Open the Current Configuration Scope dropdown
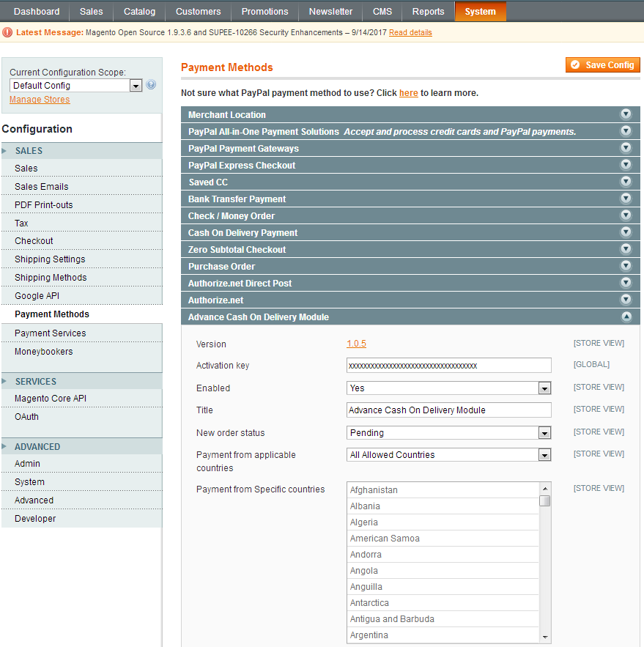Image resolution: width=644 pixels, height=647 pixels. coord(75,86)
